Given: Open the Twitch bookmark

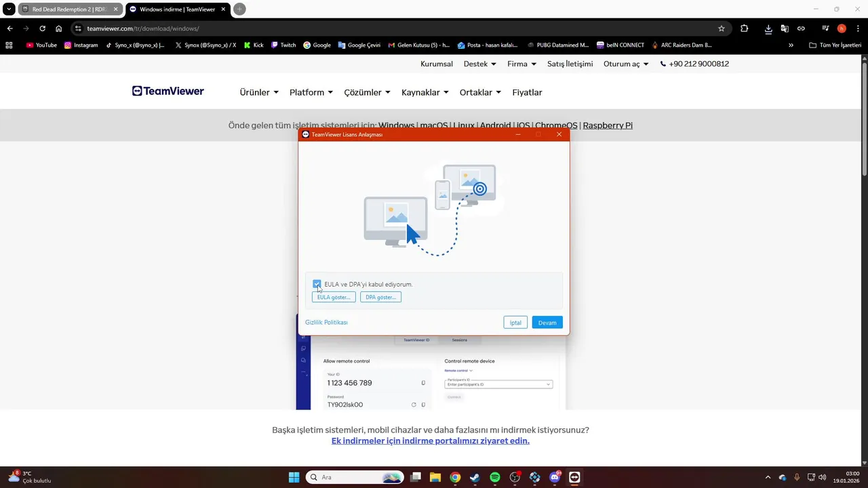Looking at the screenshot, I should click(x=283, y=45).
